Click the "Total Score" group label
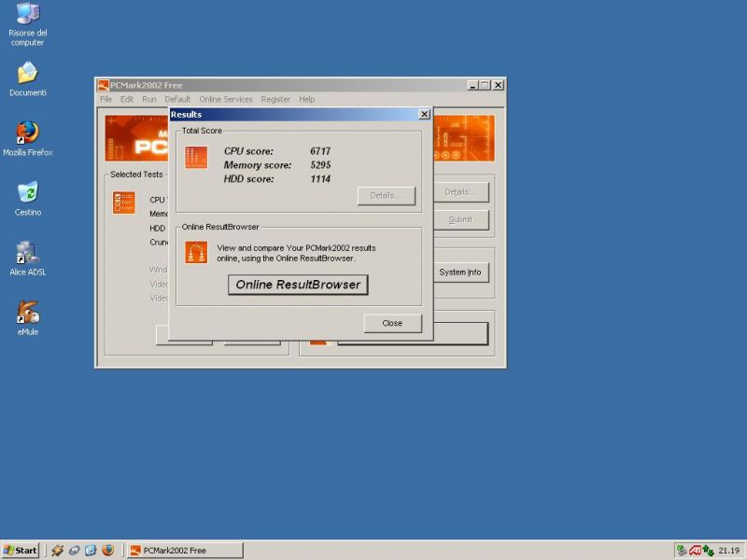Screen dimensions: 747x560 [202, 131]
